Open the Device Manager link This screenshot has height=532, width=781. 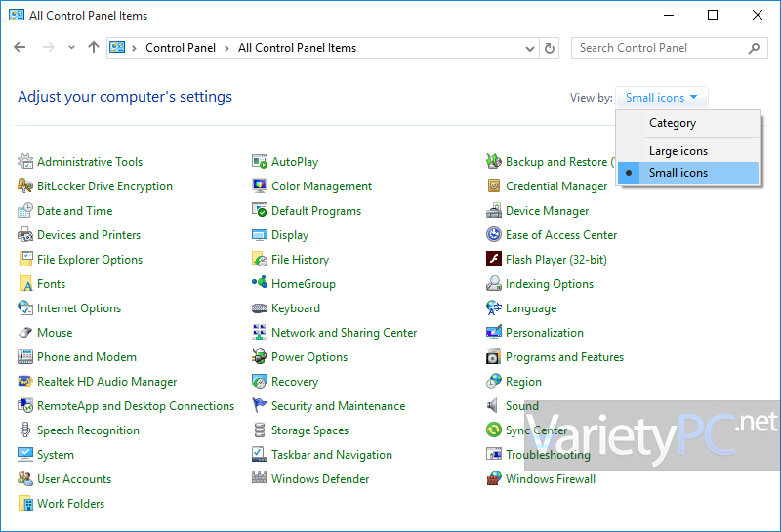tap(547, 210)
